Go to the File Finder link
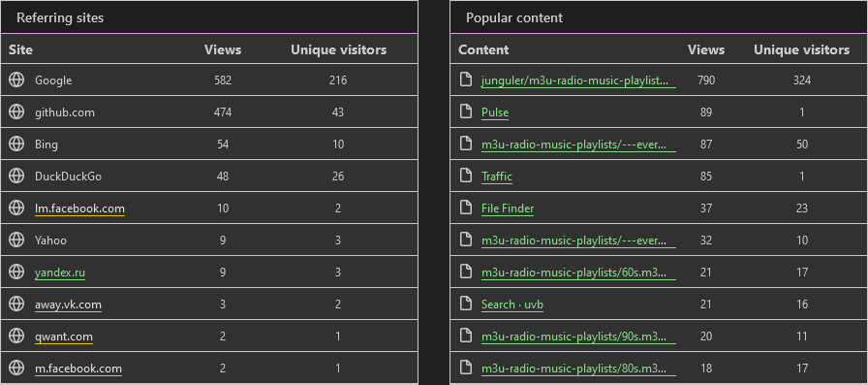The height and width of the screenshot is (385, 868). pyautogui.click(x=508, y=209)
